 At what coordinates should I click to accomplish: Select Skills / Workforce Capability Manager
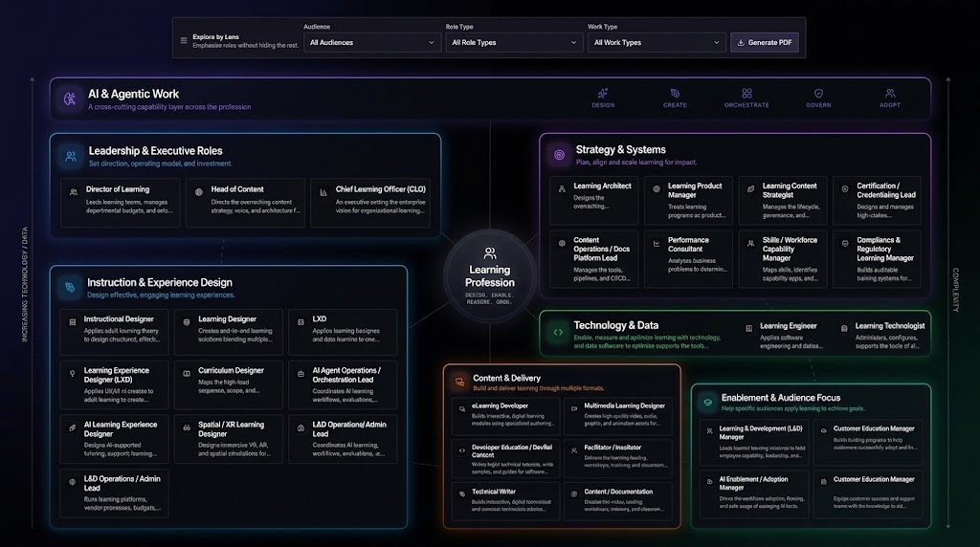click(x=783, y=259)
